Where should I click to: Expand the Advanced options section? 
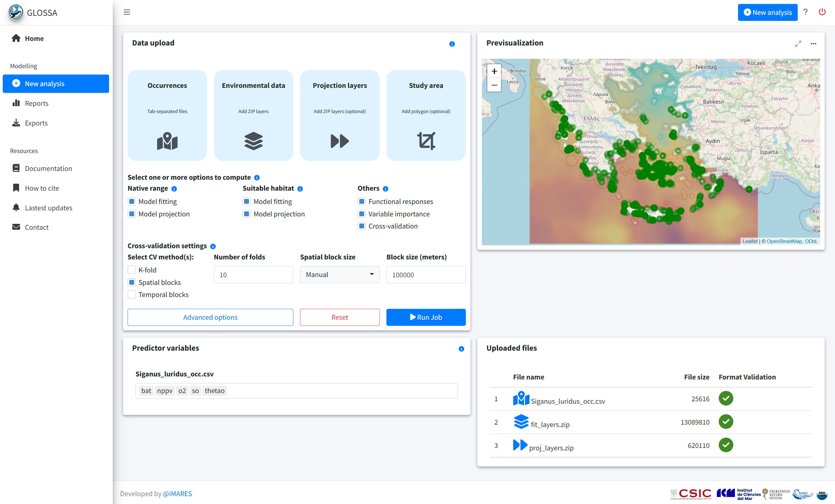pos(210,317)
